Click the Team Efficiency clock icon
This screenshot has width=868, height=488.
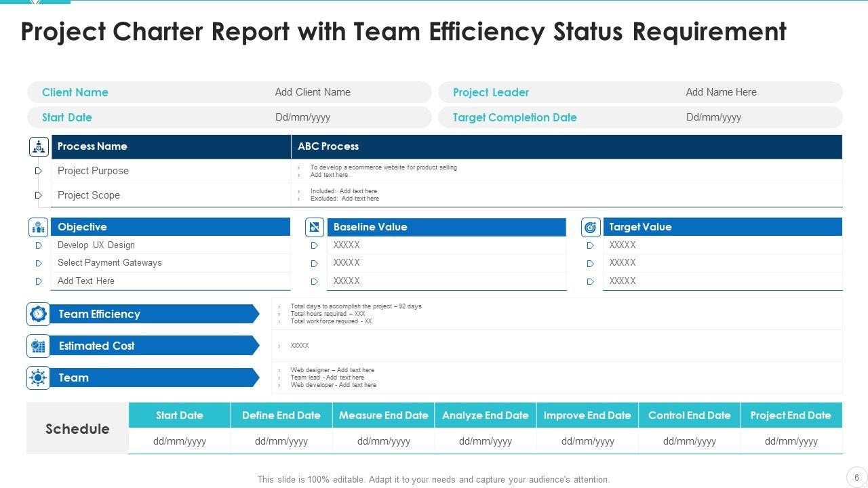coord(39,314)
